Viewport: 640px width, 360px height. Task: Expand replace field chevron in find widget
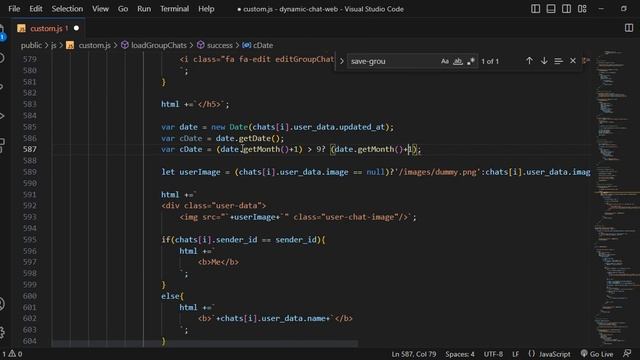click(x=342, y=61)
